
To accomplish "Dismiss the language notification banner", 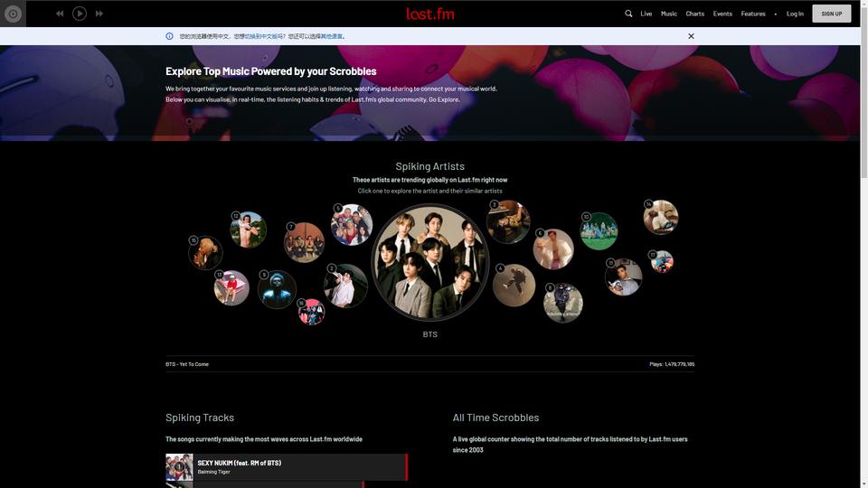I will pos(691,36).
